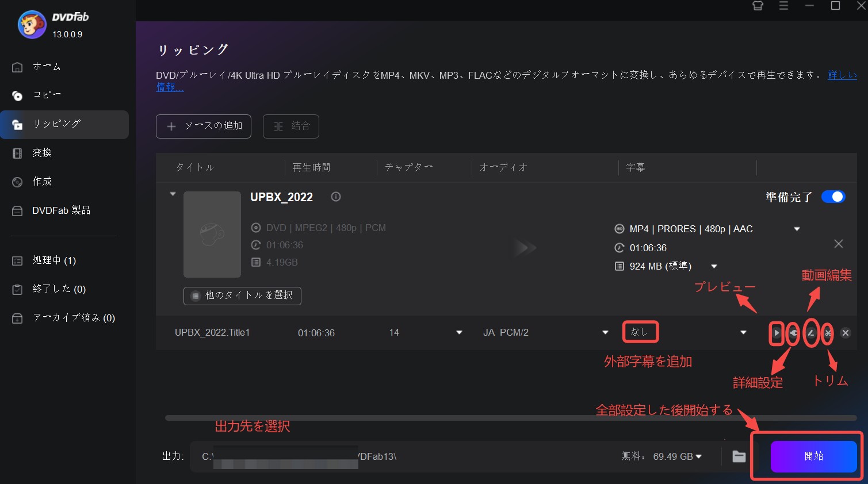This screenshot has width=868, height=484.
Task: Click the 再生時間 column header
Action: coord(311,168)
